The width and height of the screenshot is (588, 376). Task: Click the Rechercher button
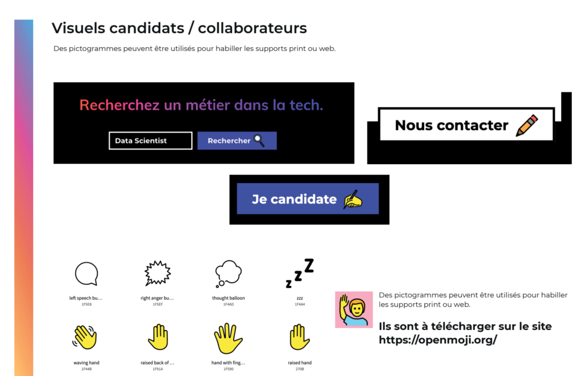(x=237, y=141)
